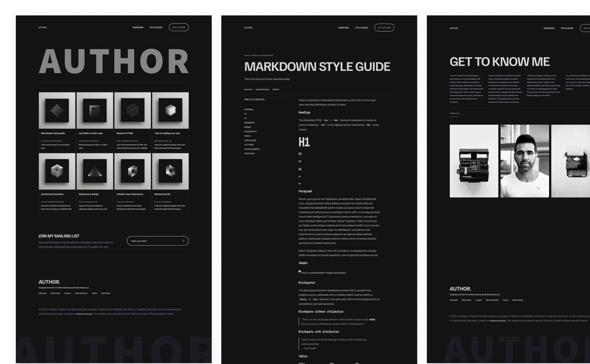590x364 pixels.
Task: Expand the HEADINGS section in table of contents
Action: pos(249,109)
